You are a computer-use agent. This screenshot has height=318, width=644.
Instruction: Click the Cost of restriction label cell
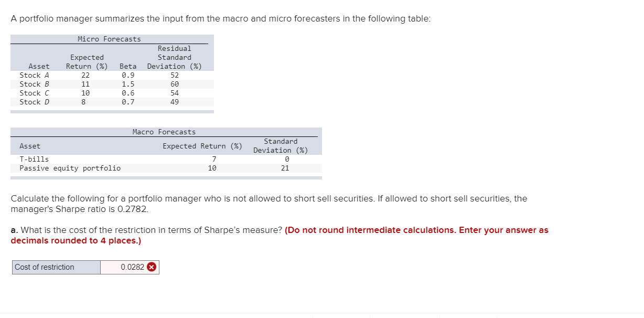(55, 267)
